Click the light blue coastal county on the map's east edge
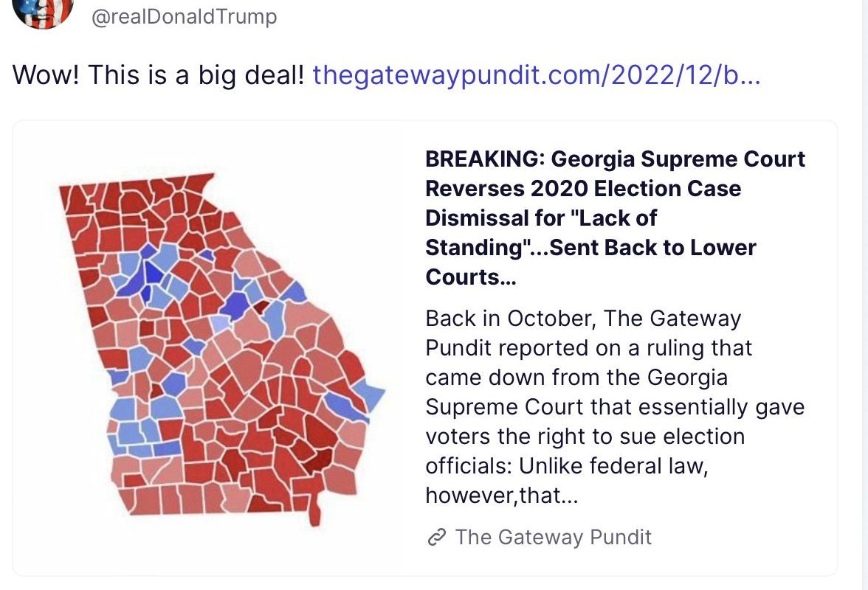Image resolution: width=868 pixels, height=590 pixels. click(x=370, y=395)
